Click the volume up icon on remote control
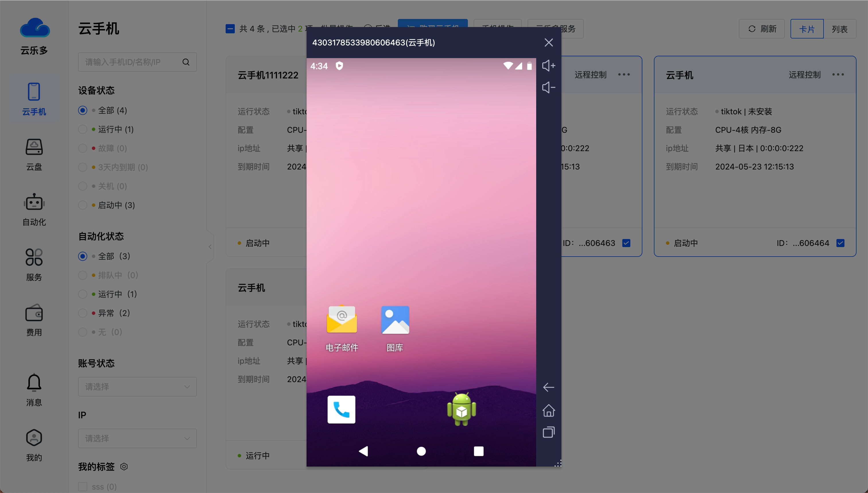The image size is (868, 493). (x=548, y=66)
